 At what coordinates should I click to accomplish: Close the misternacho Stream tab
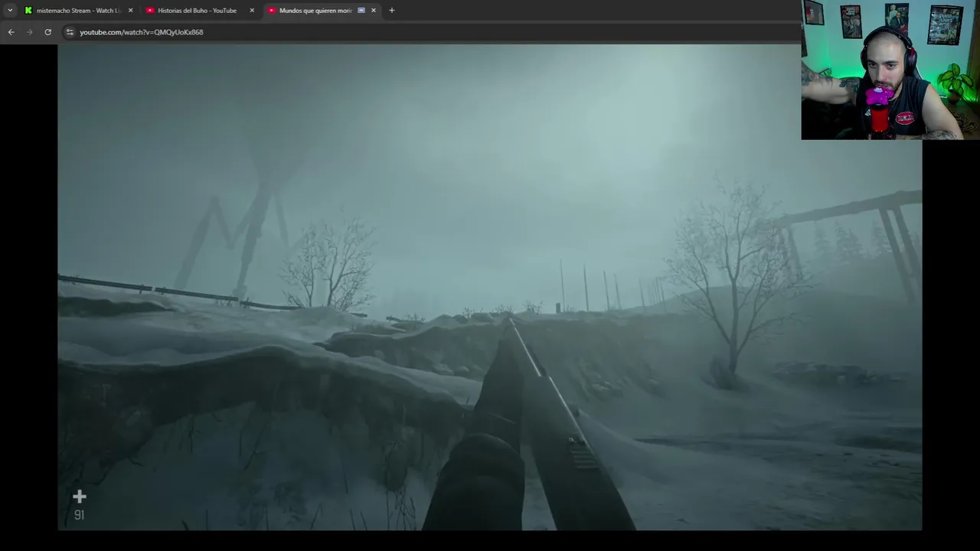[x=130, y=11]
